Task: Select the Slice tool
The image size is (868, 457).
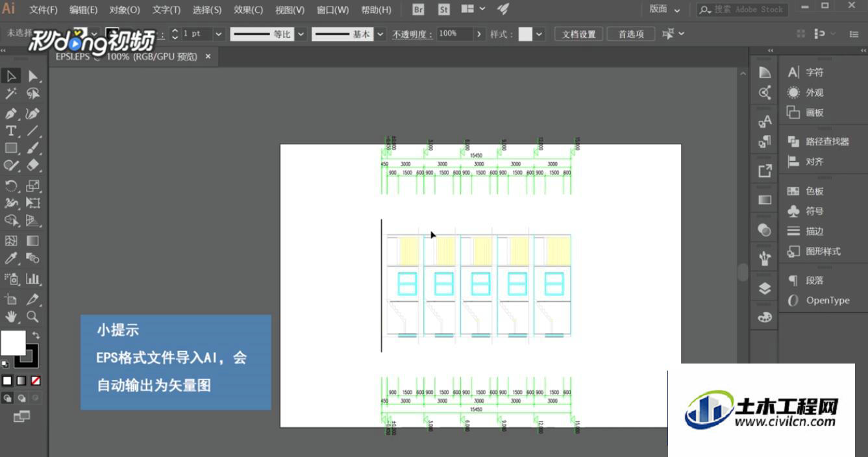Action: coord(33,299)
